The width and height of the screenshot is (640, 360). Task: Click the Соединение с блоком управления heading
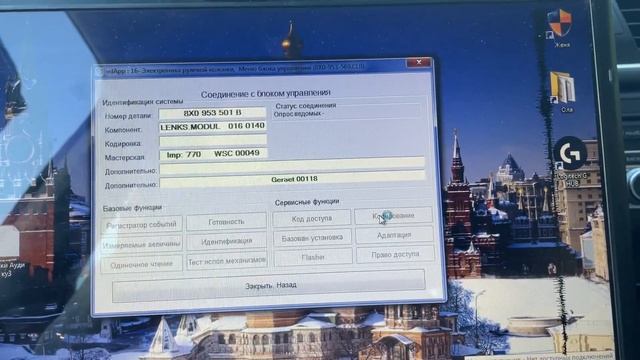(x=265, y=93)
